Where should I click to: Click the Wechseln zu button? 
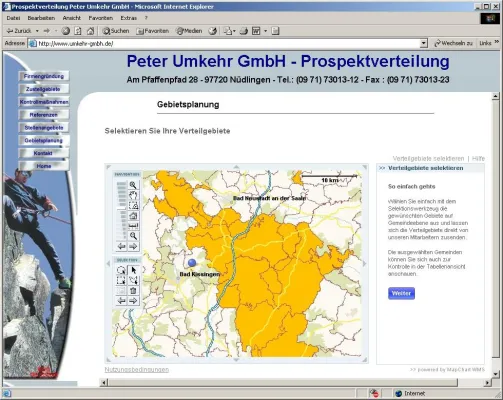[453, 43]
